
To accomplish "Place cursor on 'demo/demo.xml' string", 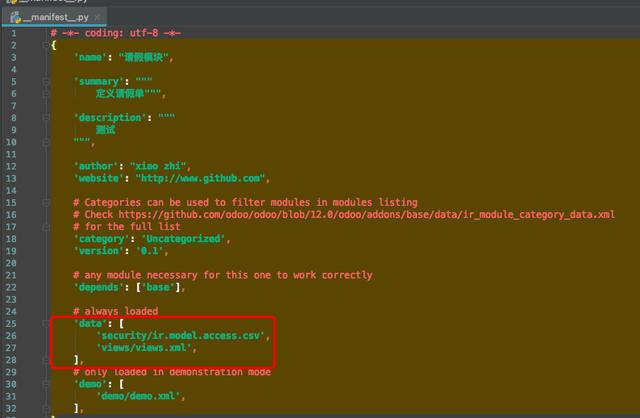I will pyautogui.click(x=140, y=396).
